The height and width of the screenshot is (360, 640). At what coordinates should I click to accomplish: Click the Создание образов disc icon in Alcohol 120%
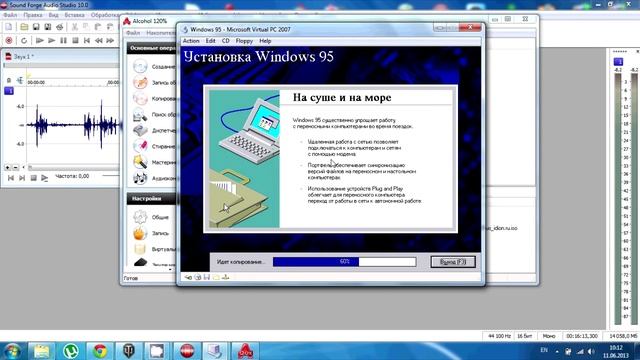tap(140, 66)
